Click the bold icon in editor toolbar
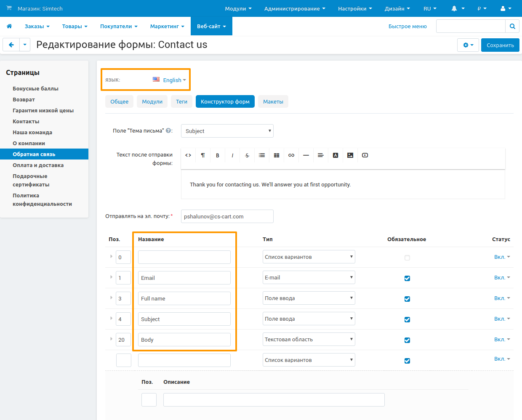 [x=218, y=155]
